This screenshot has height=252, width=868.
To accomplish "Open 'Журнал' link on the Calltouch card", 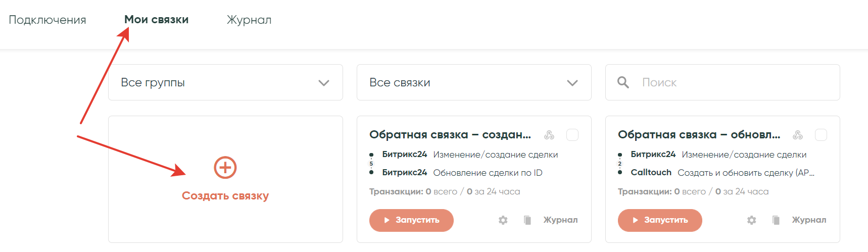I will (x=809, y=220).
